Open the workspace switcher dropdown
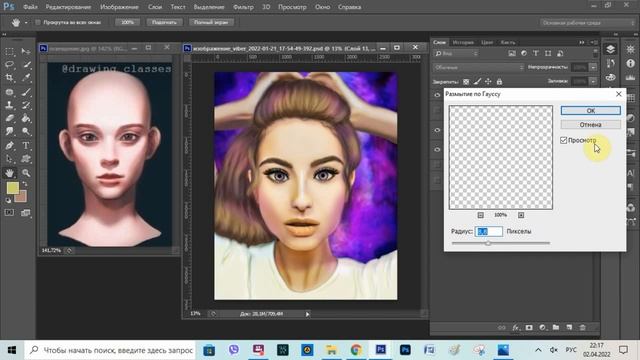The height and width of the screenshot is (360, 640). click(587, 23)
